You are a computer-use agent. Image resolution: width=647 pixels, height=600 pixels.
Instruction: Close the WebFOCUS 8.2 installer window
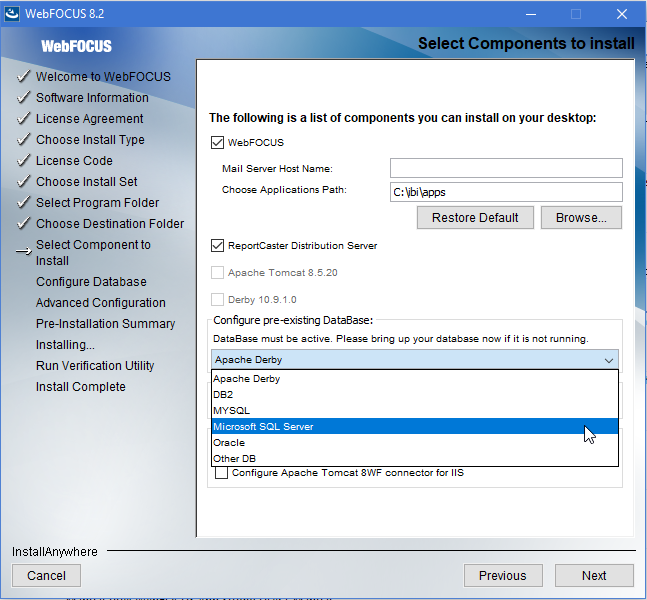coord(622,14)
